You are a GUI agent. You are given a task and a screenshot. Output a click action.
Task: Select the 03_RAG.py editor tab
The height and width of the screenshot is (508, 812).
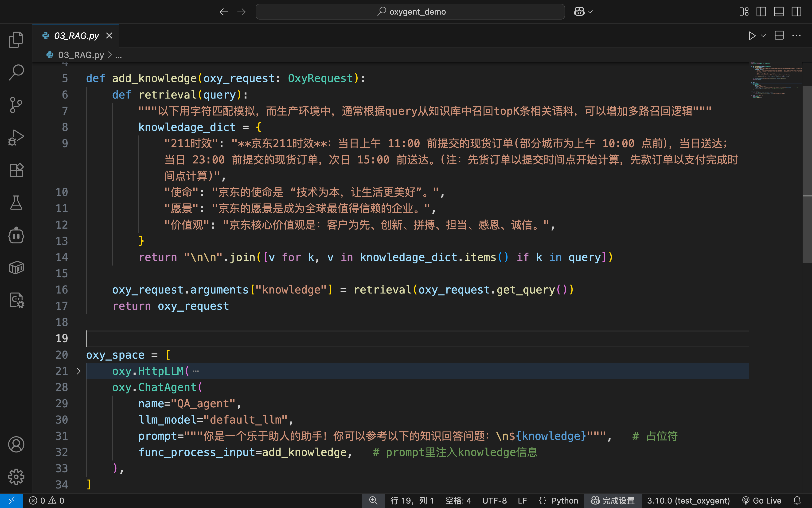click(76, 36)
